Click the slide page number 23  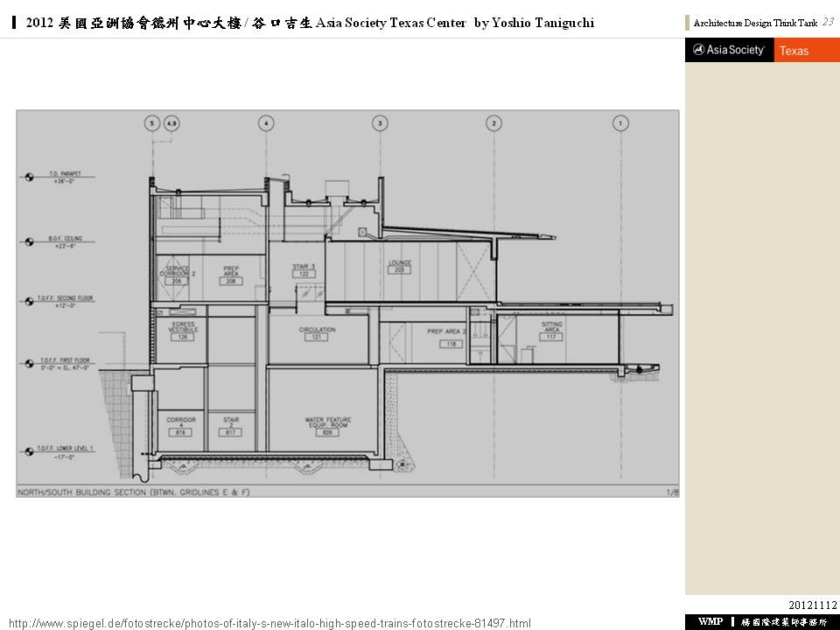pyautogui.click(x=827, y=22)
